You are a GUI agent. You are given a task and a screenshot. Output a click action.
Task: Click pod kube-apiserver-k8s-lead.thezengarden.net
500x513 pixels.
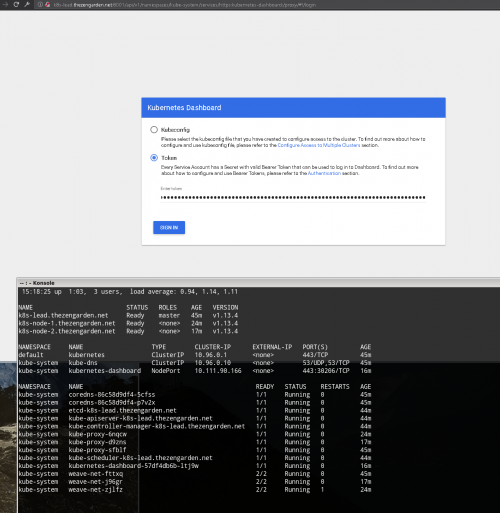tap(140, 418)
